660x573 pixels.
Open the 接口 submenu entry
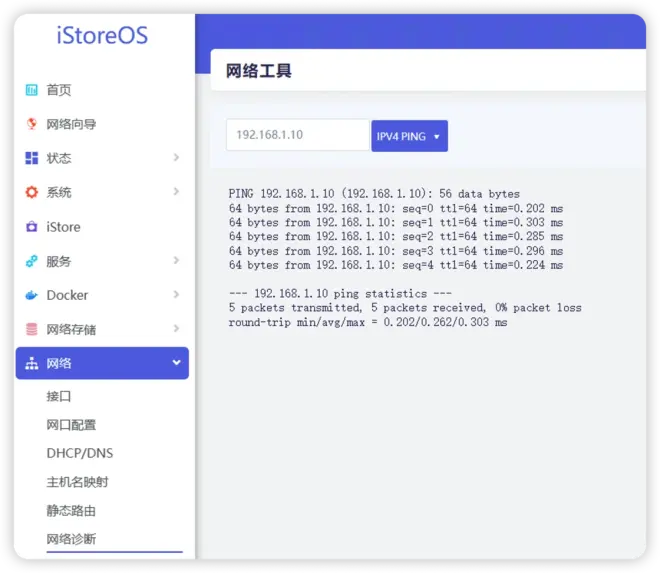tap(59, 396)
